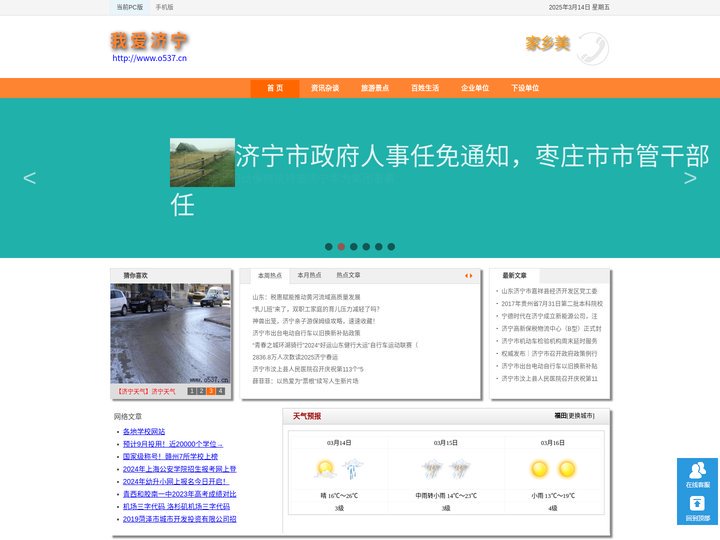Open 国家级称号！滕州7所学校上榜 link

point(170,456)
